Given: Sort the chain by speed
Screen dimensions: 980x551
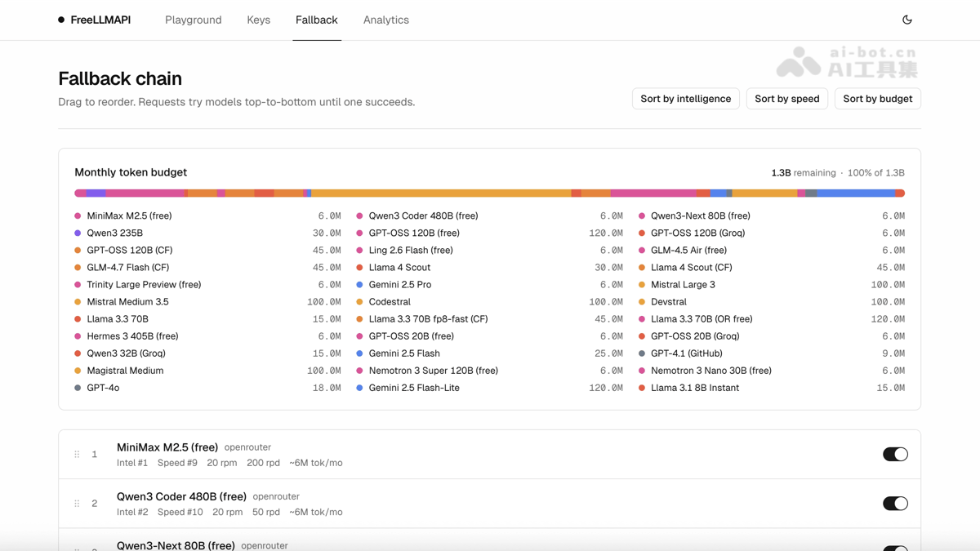Looking at the screenshot, I should click(787, 99).
